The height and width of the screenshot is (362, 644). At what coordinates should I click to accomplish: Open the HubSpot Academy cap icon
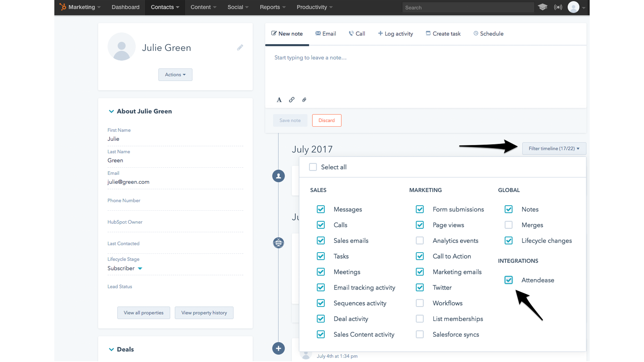coord(543,7)
